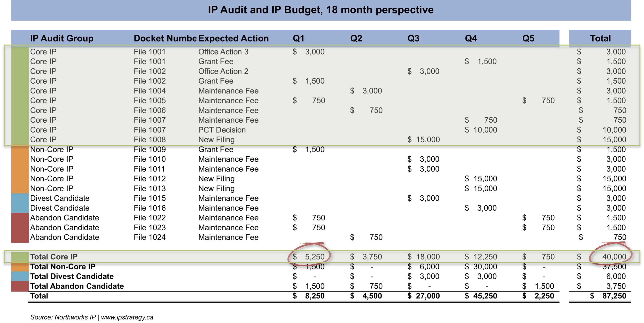Click the 'File 1022' docket cell

[150, 218]
